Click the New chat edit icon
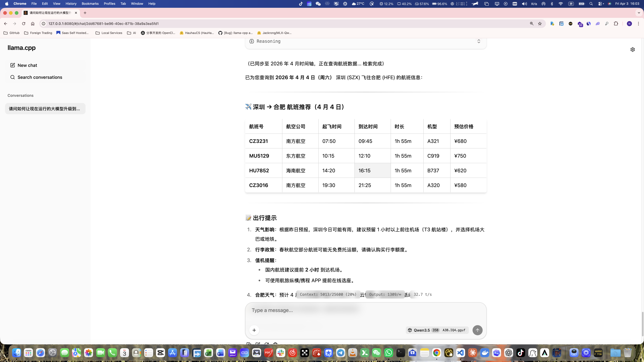This screenshot has width=644, height=362. point(12,65)
